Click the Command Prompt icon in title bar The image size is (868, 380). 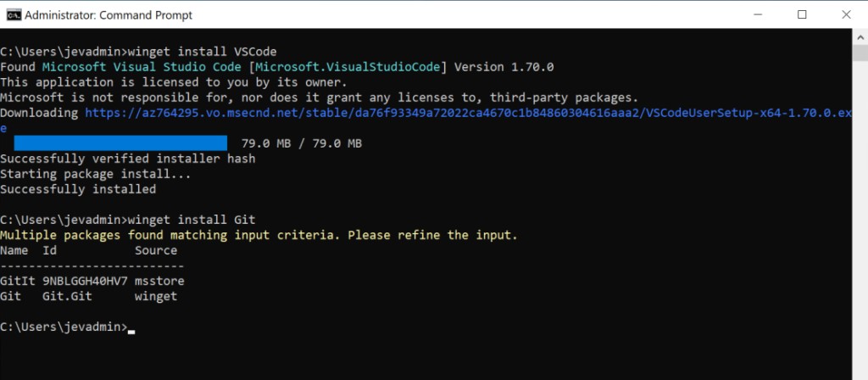coord(14,14)
